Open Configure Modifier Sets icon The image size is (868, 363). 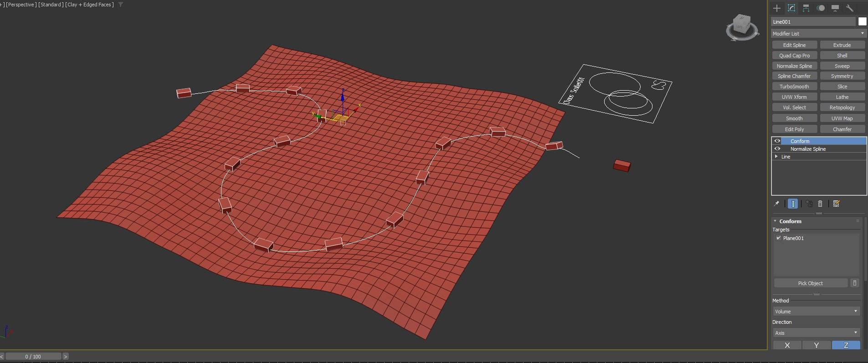click(x=836, y=204)
